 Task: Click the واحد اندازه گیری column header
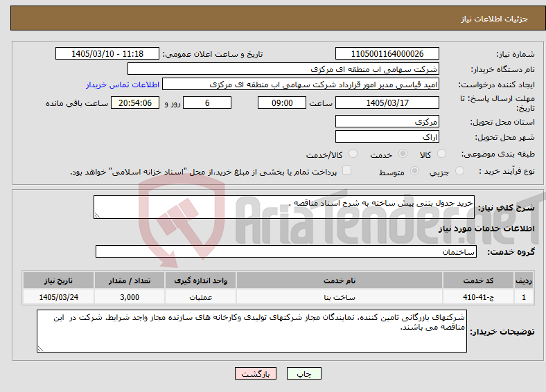click(200, 280)
